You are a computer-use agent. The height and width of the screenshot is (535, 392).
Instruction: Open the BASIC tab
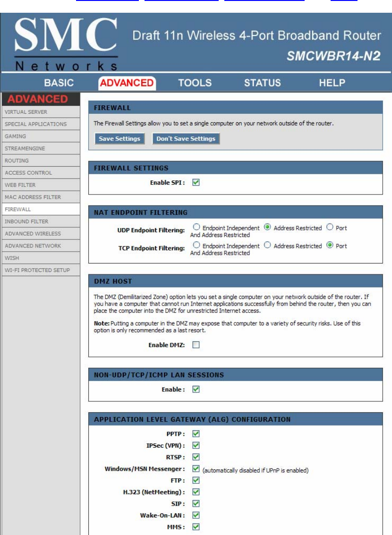[x=59, y=83]
